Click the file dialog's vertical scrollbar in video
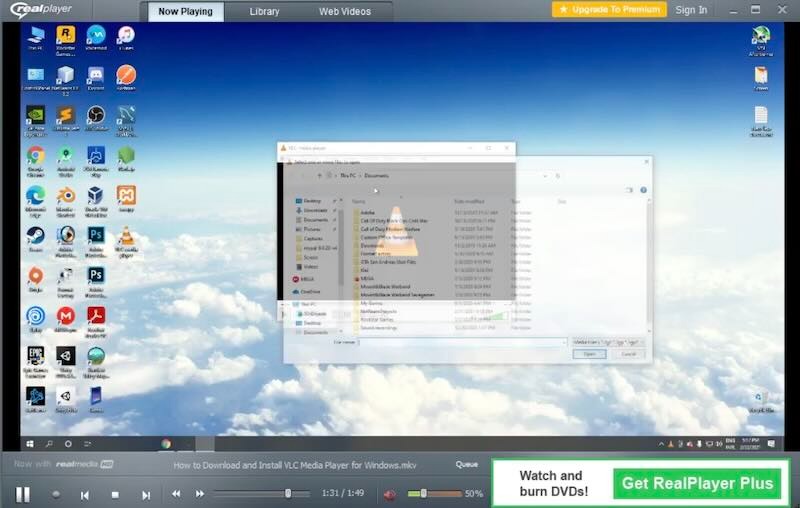Image resolution: width=800 pixels, height=508 pixels. pos(648,265)
